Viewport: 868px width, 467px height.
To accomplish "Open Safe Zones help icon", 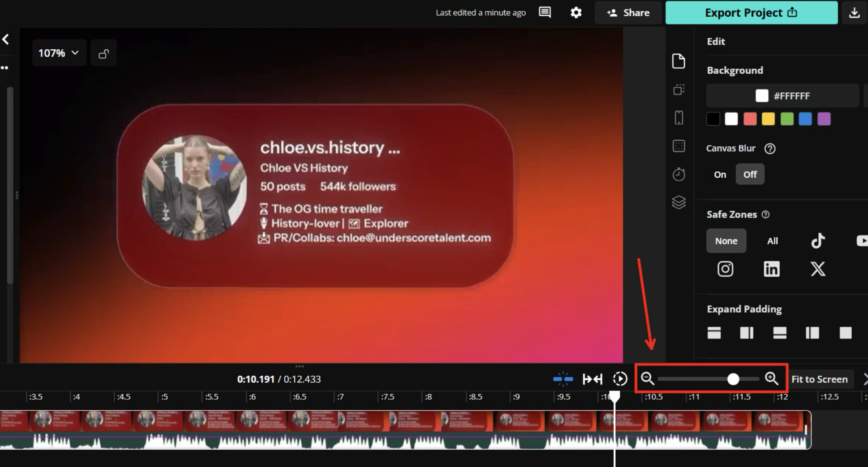I will (765, 215).
